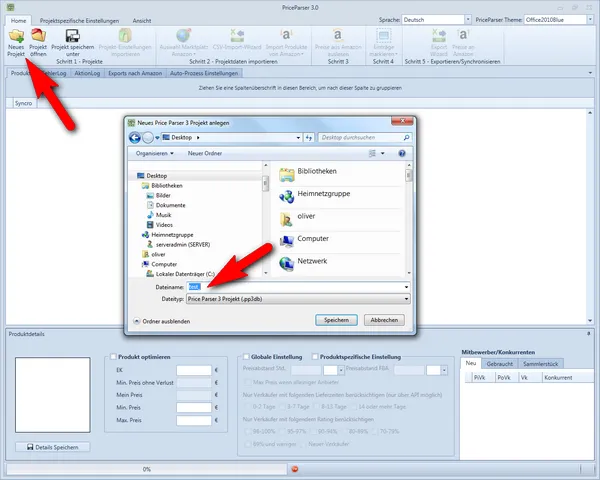
Task: Enable the Produkt optimieren checkbox
Action: point(113,357)
